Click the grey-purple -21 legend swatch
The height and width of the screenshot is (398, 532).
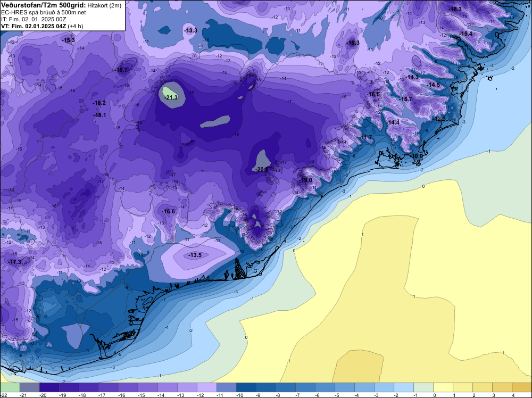(29, 387)
